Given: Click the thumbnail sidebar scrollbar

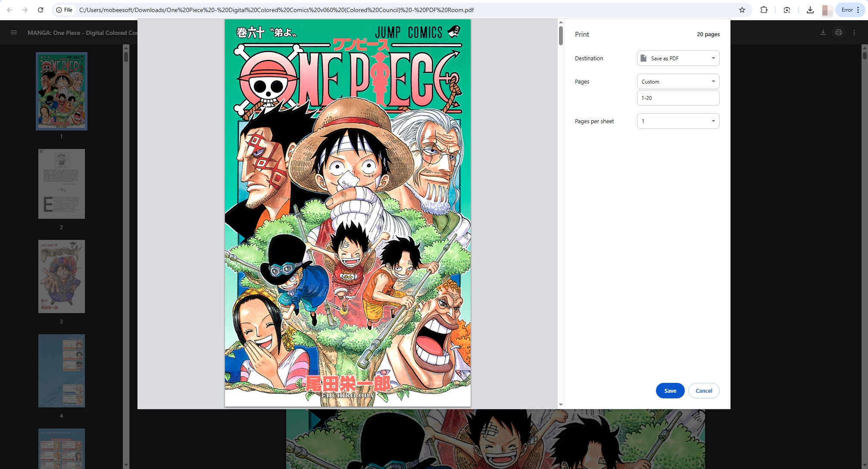Looking at the screenshot, I should [126, 56].
